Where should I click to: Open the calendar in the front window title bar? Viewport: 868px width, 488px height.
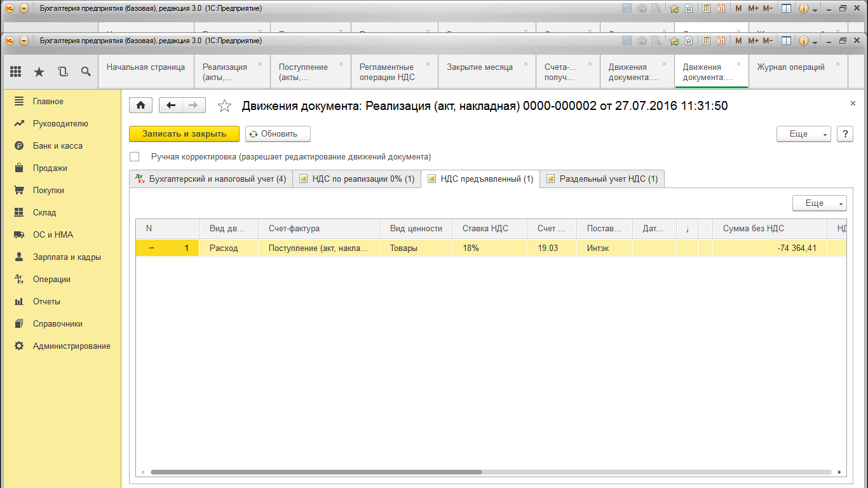click(x=721, y=41)
